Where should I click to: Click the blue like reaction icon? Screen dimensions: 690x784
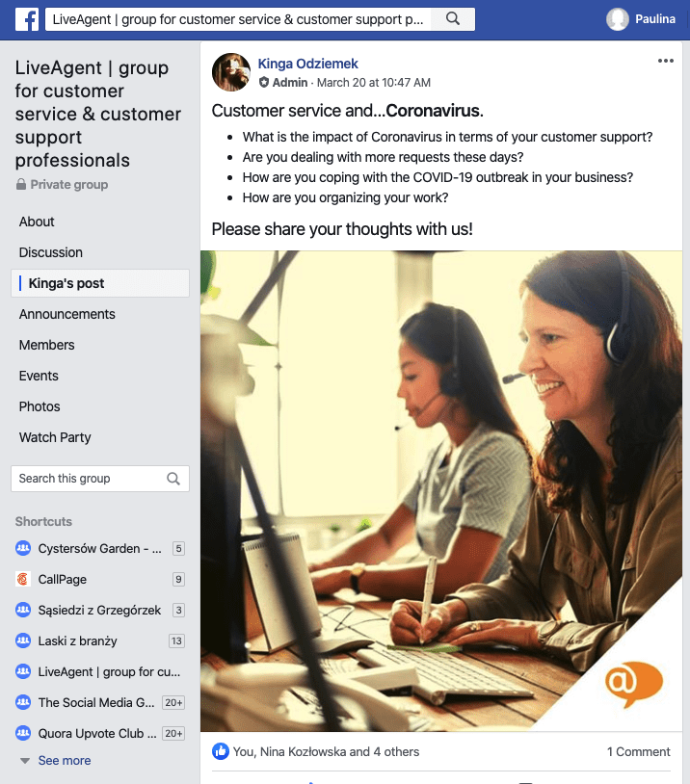(x=220, y=751)
